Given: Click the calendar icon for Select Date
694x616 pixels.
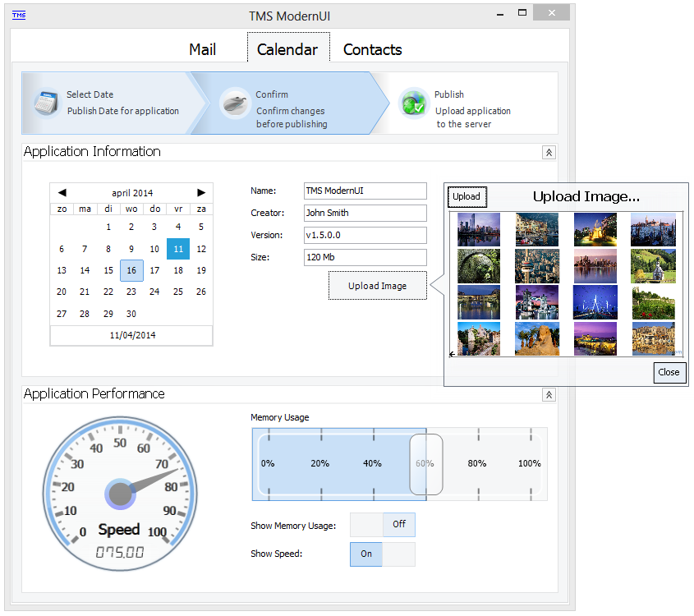Looking at the screenshot, I should [47, 102].
